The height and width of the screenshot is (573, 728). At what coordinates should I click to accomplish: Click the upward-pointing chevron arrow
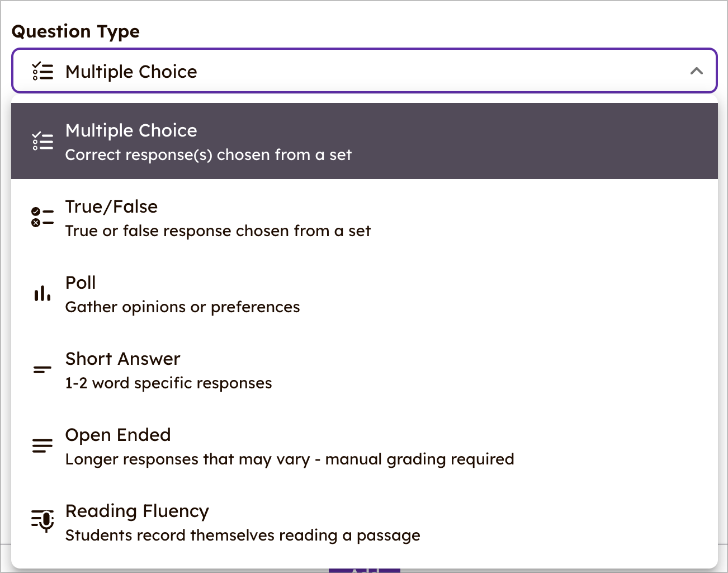(697, 71)
